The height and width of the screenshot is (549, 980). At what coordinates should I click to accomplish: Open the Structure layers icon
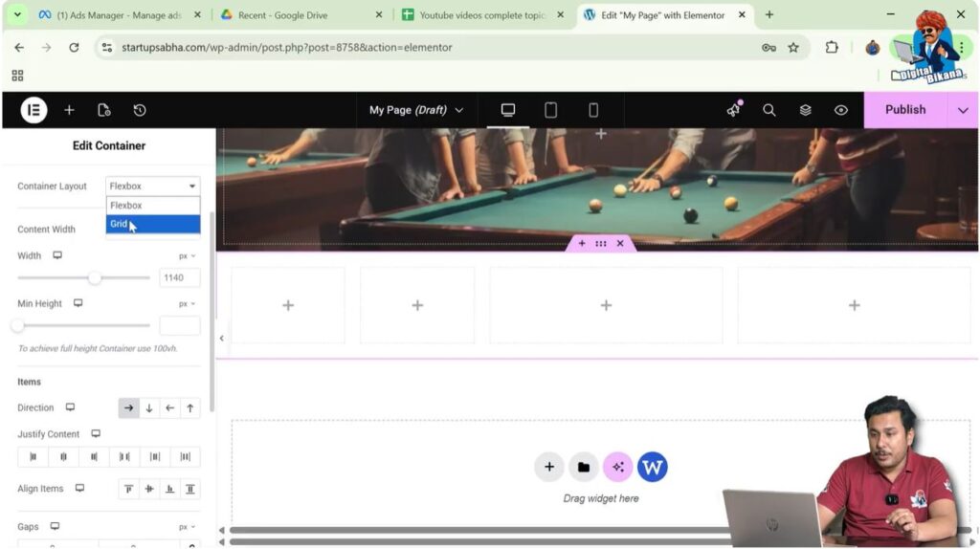click(806, 110)
